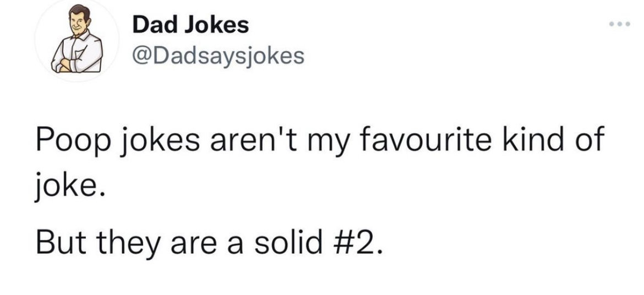This screenshot has height=295, width=644.
Task: Open the three-dot more options menu
Action: (x=620, y=24)
